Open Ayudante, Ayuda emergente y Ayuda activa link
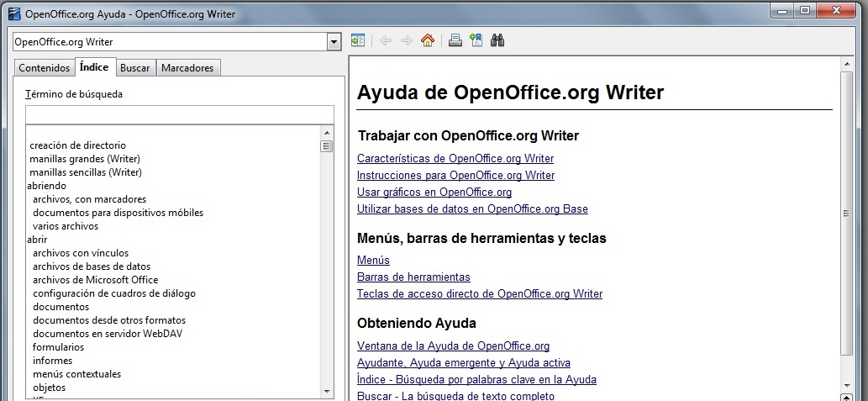This screenshot has height=401, width=868. click(464, 363)
